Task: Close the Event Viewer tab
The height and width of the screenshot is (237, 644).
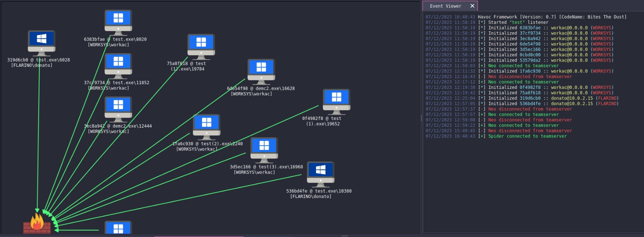Action: click(473, 6)
